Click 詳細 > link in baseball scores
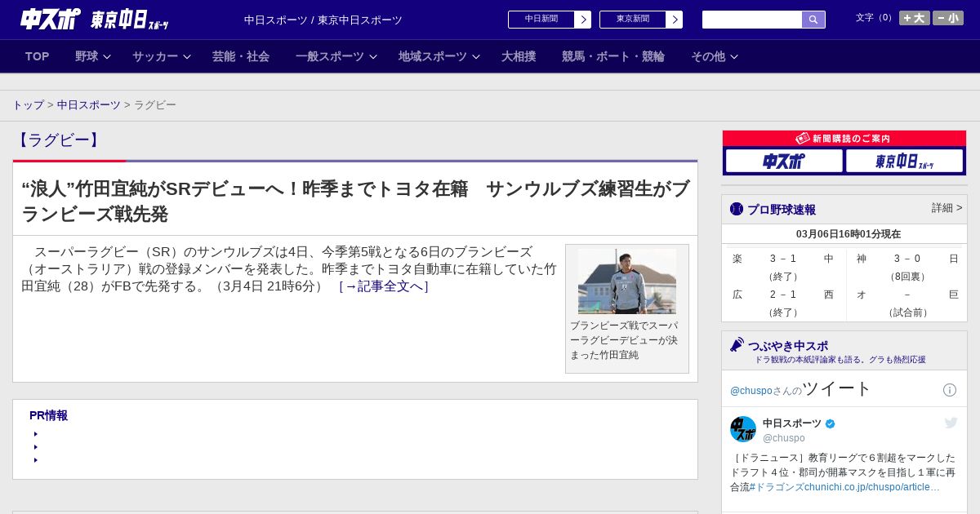980x514 pixels. coord(947,208)
